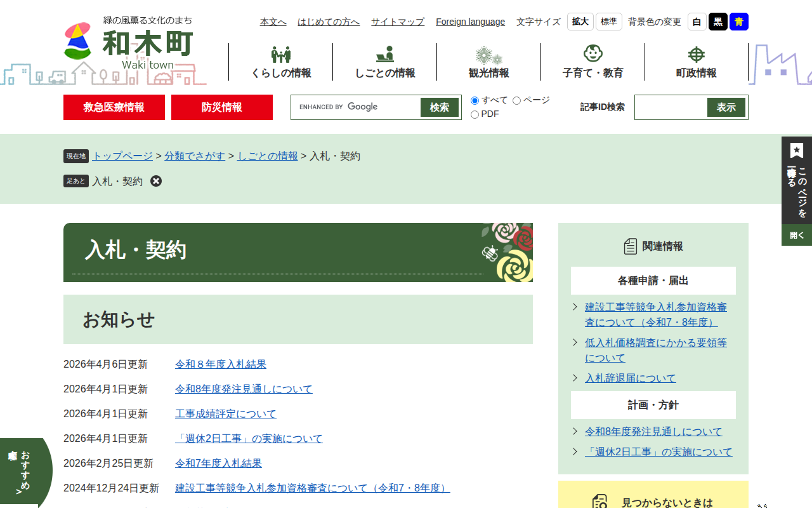812x508 pixels.
Task: Focus the 記事ID検索 input field
Action: point(671,107)
